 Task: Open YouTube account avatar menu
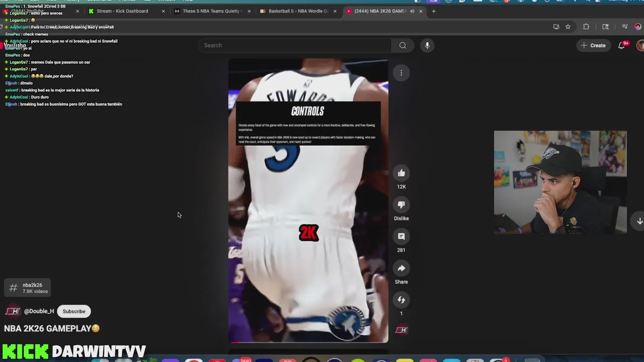pyautogui.click(x=640, y=45)
